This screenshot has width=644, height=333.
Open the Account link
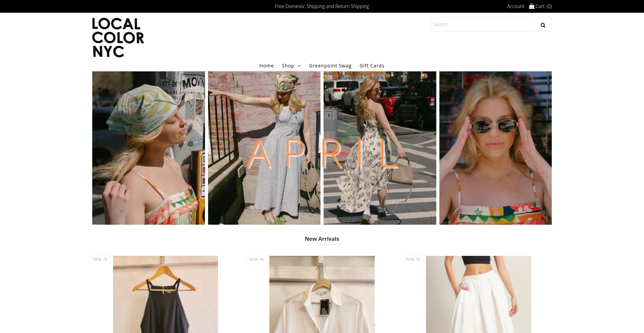515,6
